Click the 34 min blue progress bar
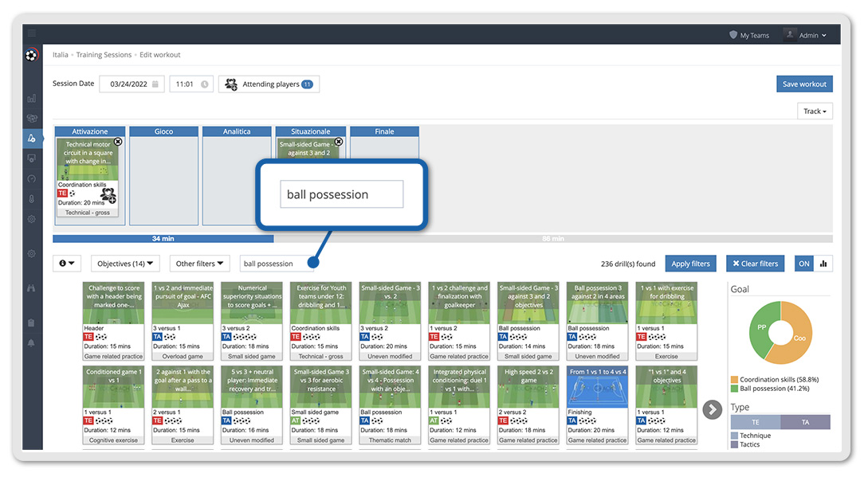The height and width of the screenshot is (477, 868). click(x=163, y=239)
